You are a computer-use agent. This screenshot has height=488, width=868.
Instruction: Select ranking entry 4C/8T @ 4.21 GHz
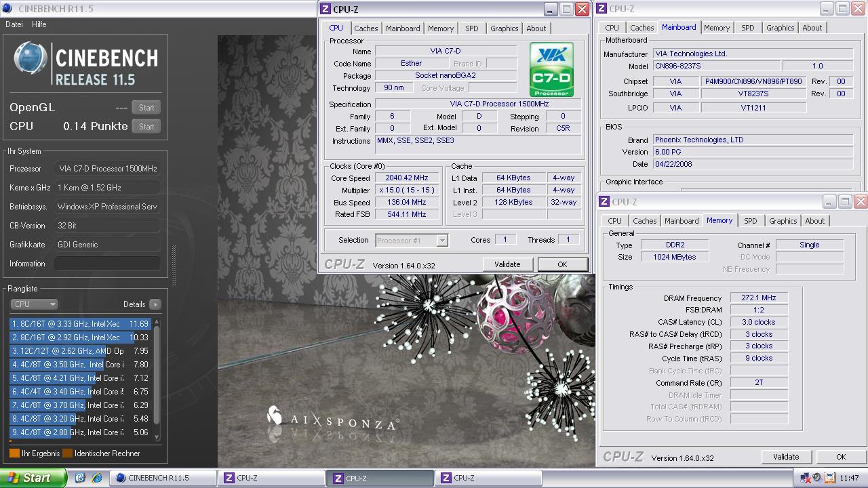[x=80, y=378]
